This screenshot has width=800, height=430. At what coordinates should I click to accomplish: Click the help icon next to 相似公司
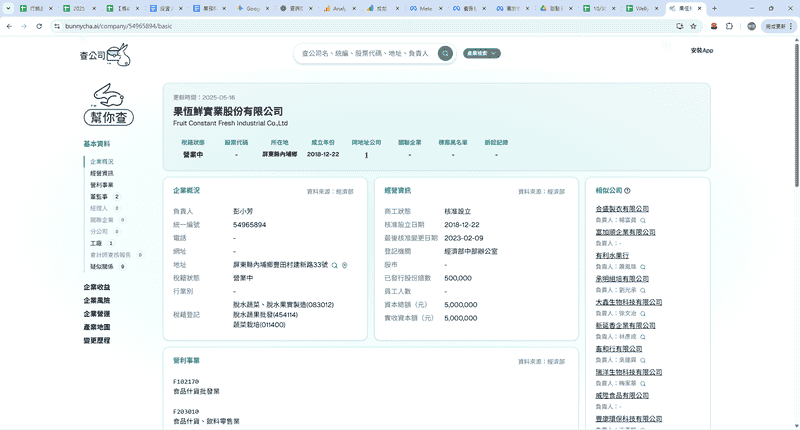(x=628, y=190)
